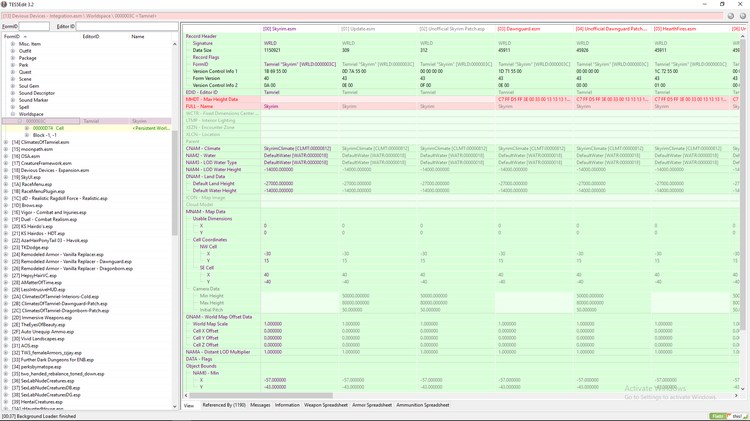Viewport: 750px width, 421px height.
Task: Click the TES5Edit app icon in title bar
Action: 4,4
